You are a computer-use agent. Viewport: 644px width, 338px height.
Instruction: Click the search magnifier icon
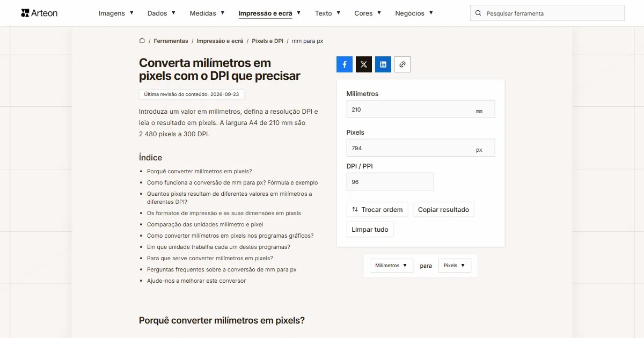[x=478, y=13]
